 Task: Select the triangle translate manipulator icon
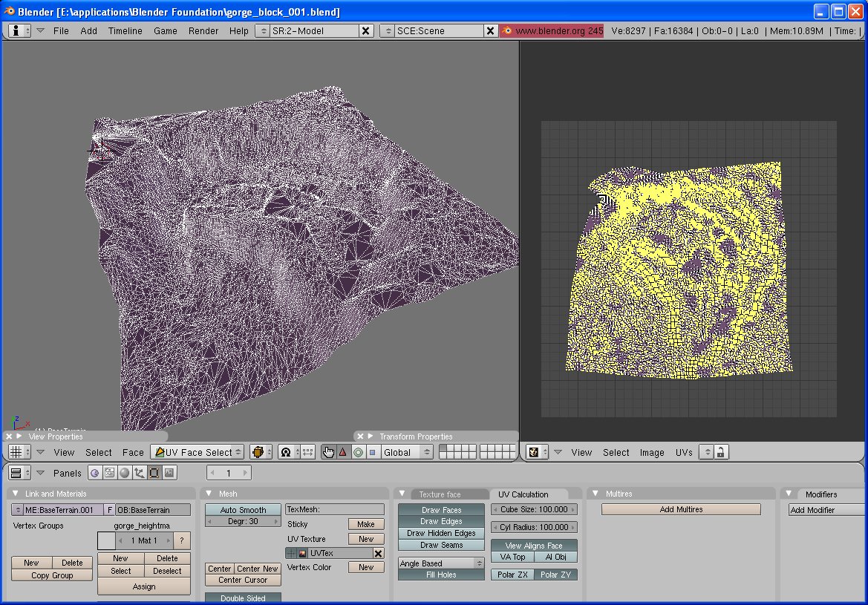[x=343, y=452]
